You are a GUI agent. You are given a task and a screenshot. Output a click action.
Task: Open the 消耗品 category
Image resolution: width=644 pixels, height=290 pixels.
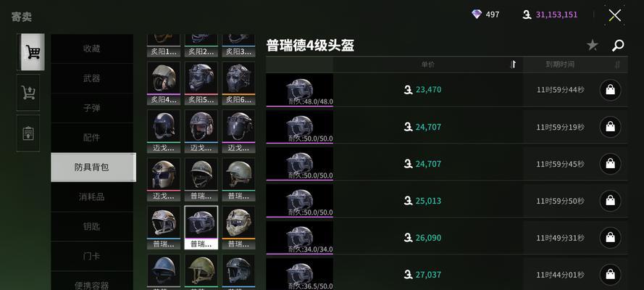click(x=91, y=196)
